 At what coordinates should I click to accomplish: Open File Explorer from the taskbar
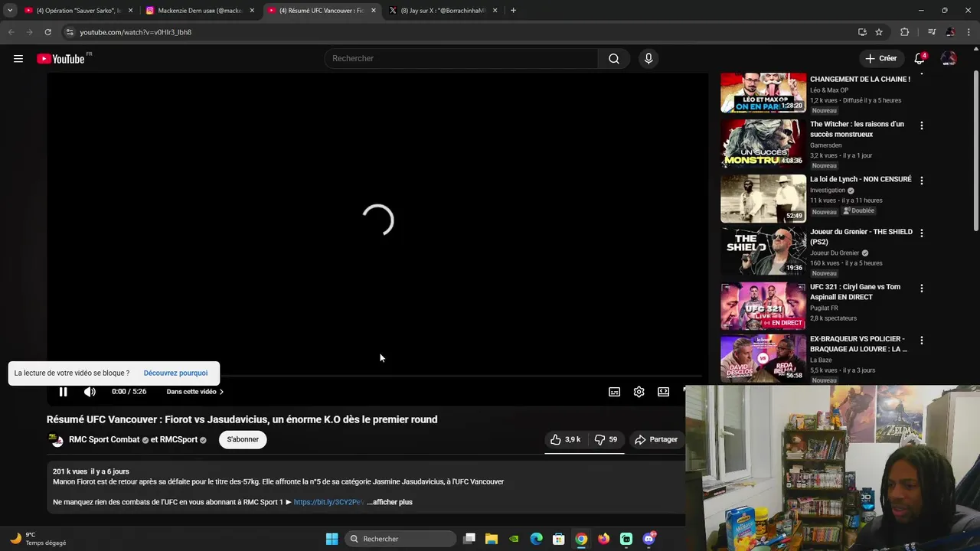click(x=492, y=539)
